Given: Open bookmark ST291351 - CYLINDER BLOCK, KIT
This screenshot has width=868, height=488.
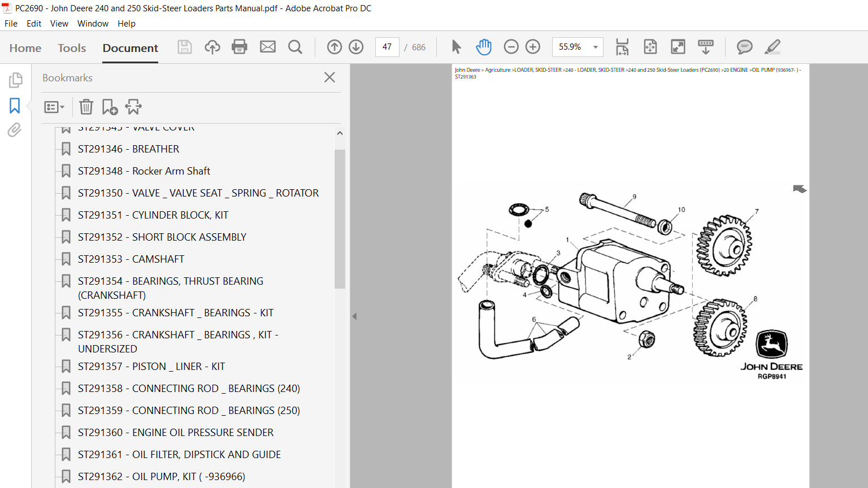Looking at the screenshot, I should coord(153,215).
